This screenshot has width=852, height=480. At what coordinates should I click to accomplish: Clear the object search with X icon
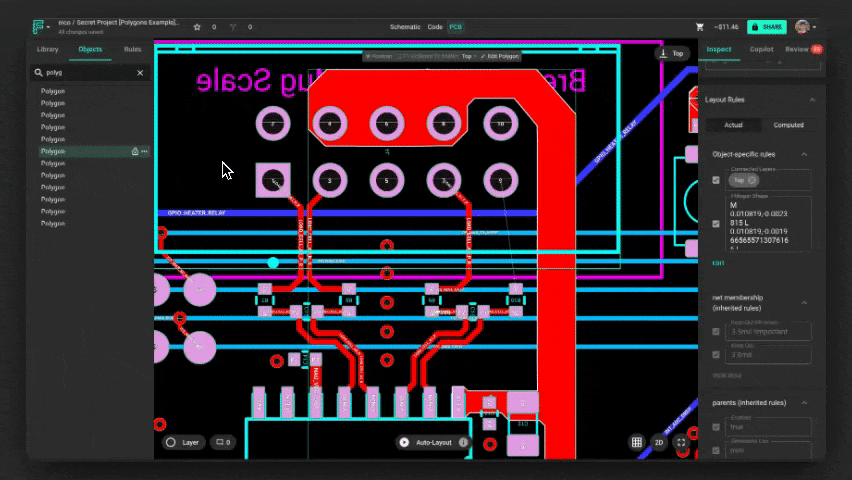[x=140, y=73]
